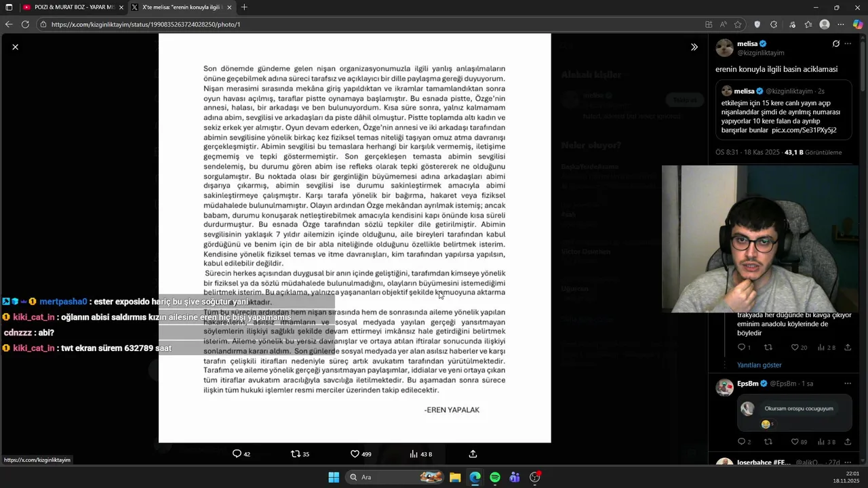Open melisa's profile avatar in side panel

(724, 48)
